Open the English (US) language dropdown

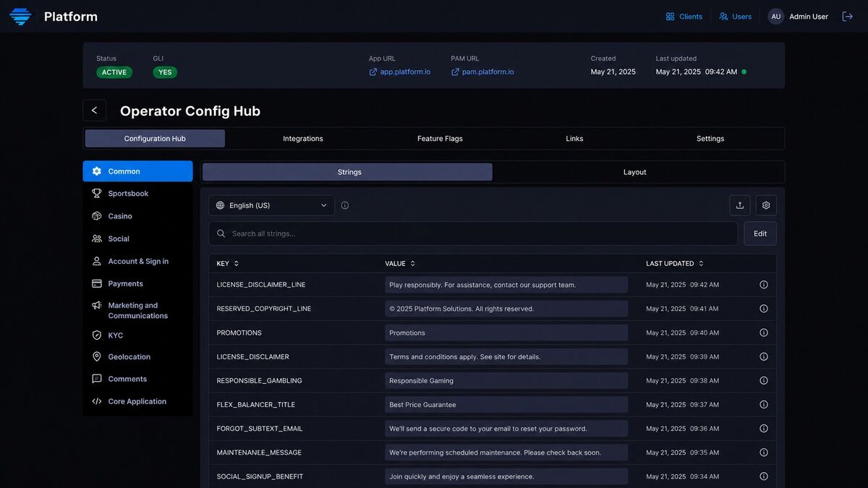[272, 205]
